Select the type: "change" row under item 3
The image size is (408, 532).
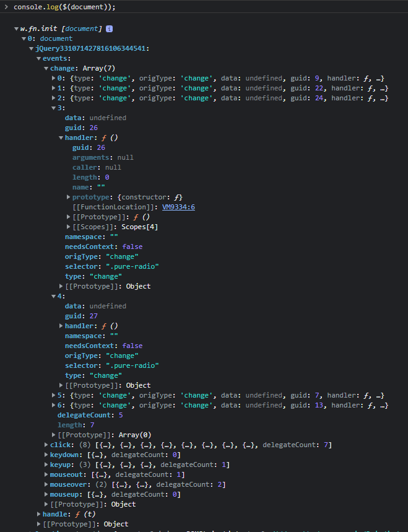(93, 276)
